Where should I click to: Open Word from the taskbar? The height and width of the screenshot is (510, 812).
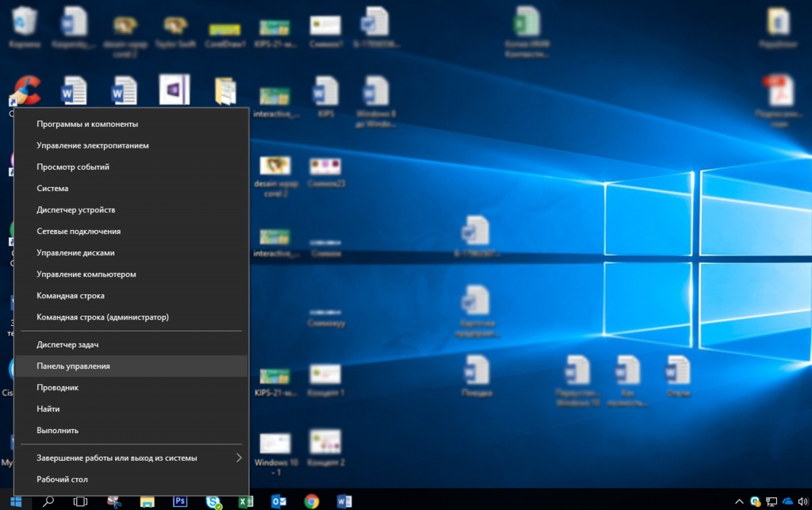tap(344, 501)
